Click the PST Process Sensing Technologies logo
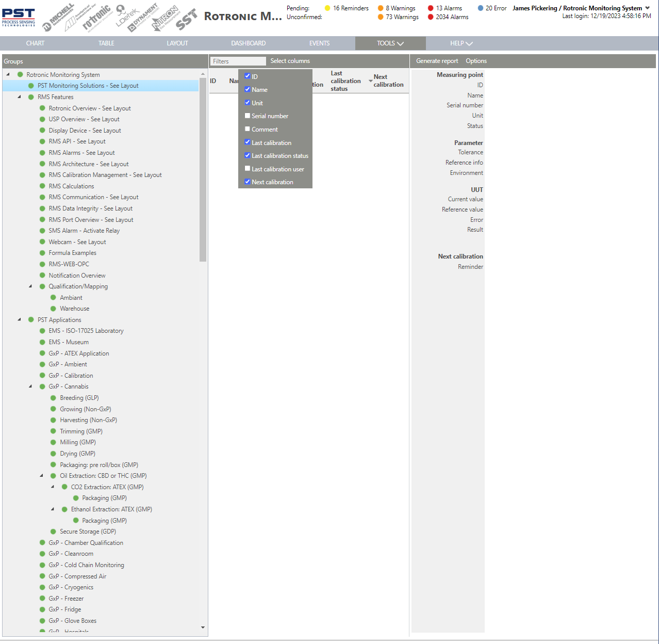This screenshot has height=644, width=659. tap(19, 18)
